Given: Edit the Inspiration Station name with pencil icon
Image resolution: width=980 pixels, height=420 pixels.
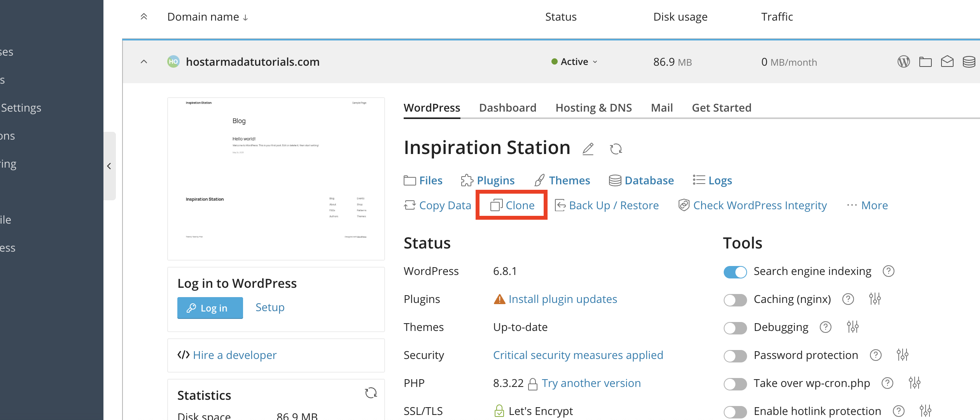Looking at the screenshot, I should tap(588, 149).
